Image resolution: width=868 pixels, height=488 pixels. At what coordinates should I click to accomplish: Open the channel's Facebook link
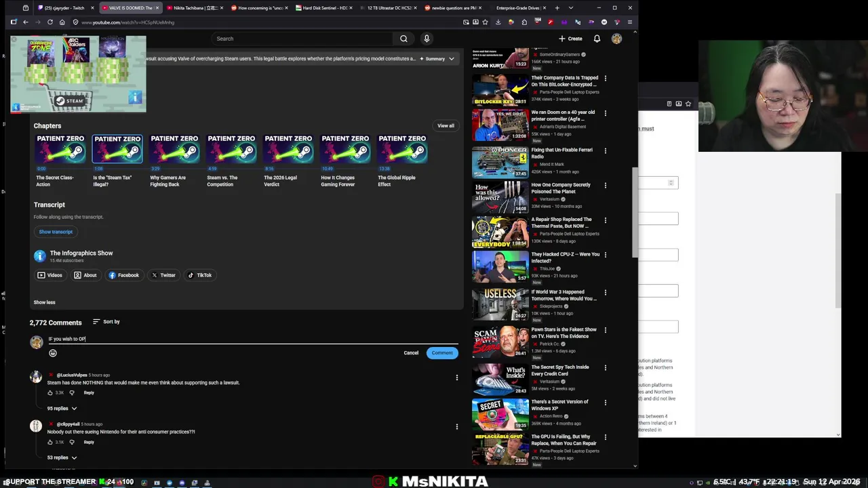(124, 275)
